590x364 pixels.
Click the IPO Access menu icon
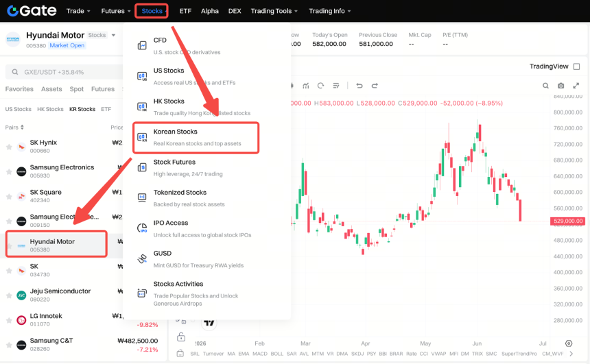coord(142,228)
